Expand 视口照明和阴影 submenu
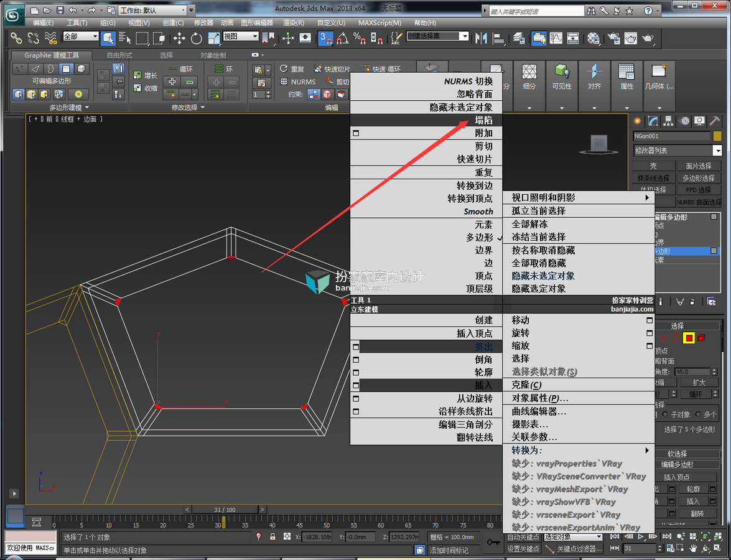 pos(579,198)
